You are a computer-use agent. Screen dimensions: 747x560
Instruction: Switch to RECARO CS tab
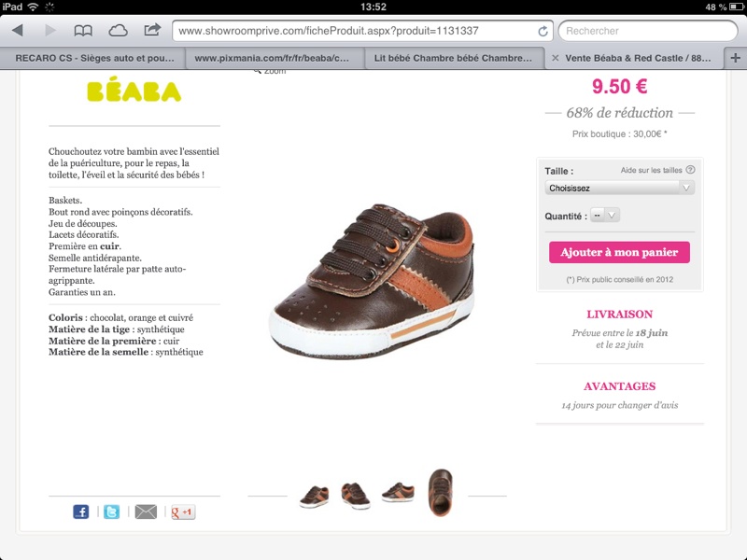(x=92, y=58)
